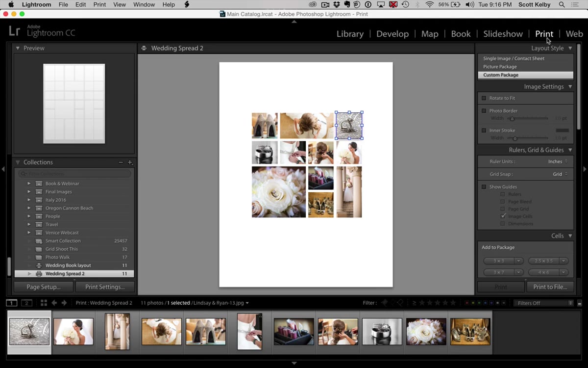The image size is (588, 368).
Task: Open second window button 2
Action: (26, 303)
